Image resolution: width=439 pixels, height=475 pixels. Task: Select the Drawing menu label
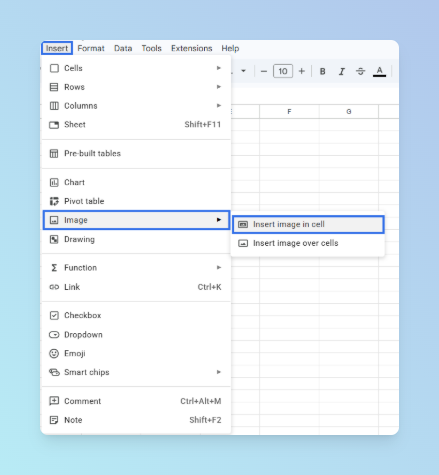(79, 240)
